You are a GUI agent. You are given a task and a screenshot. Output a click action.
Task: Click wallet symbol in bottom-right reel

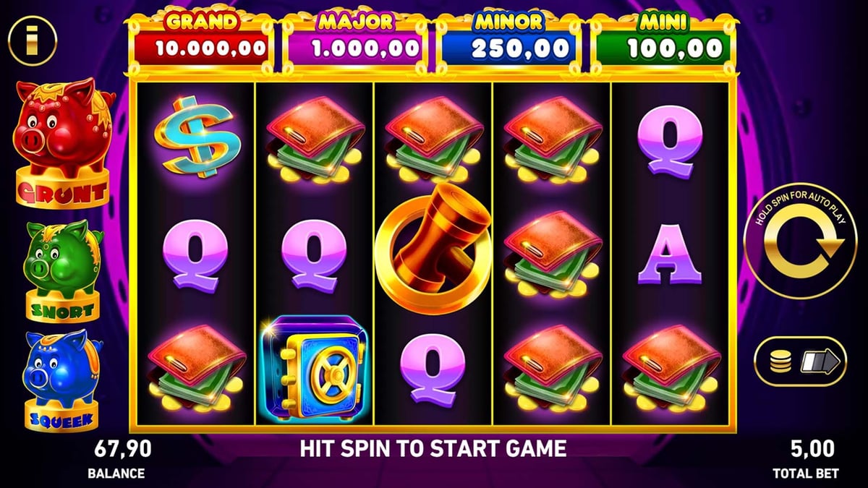(x=671, y=367)
